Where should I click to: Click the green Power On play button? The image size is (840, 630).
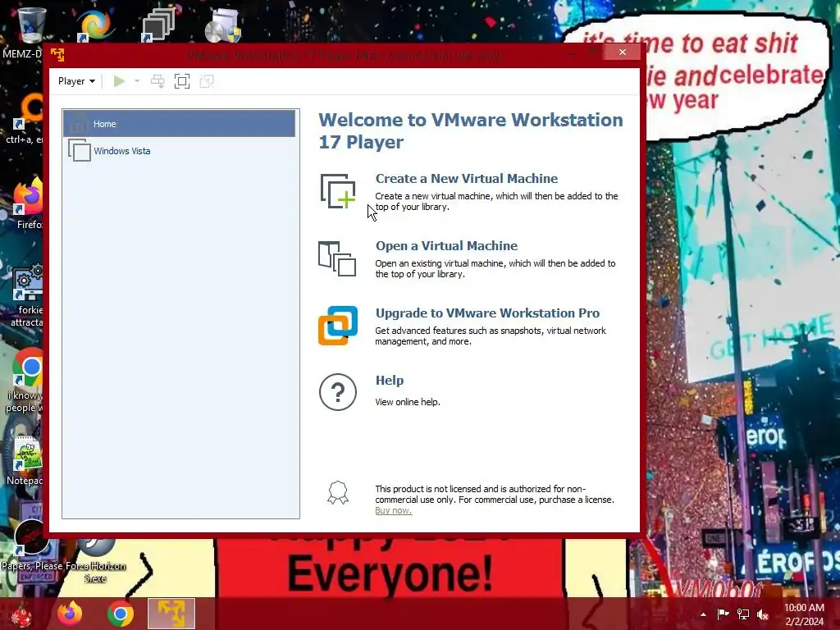click(120, 81)
